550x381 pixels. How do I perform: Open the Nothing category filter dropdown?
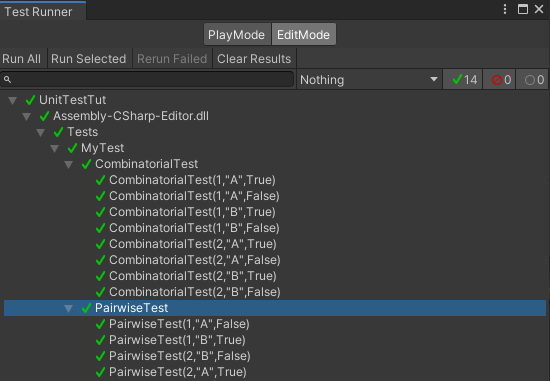coord(369,80)
